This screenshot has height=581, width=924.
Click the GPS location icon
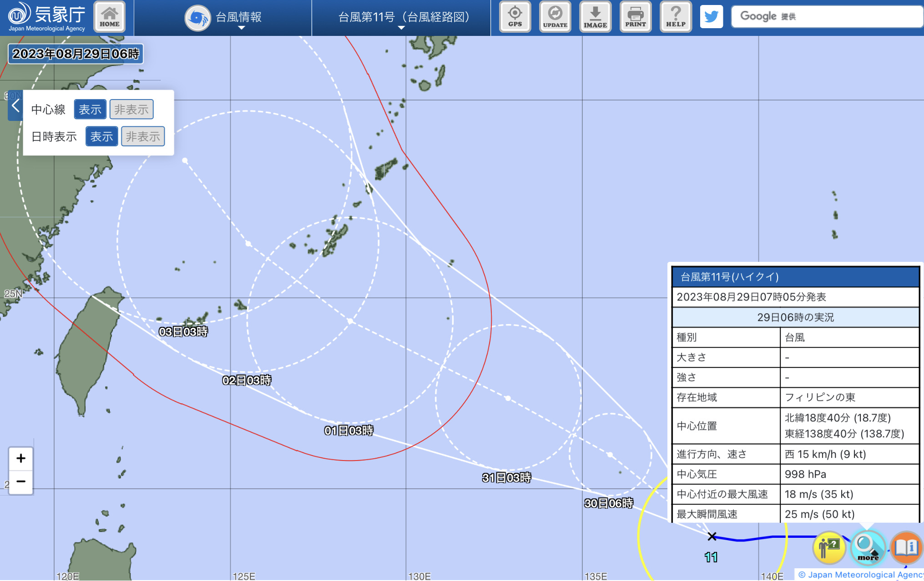[x=515, y=17]
